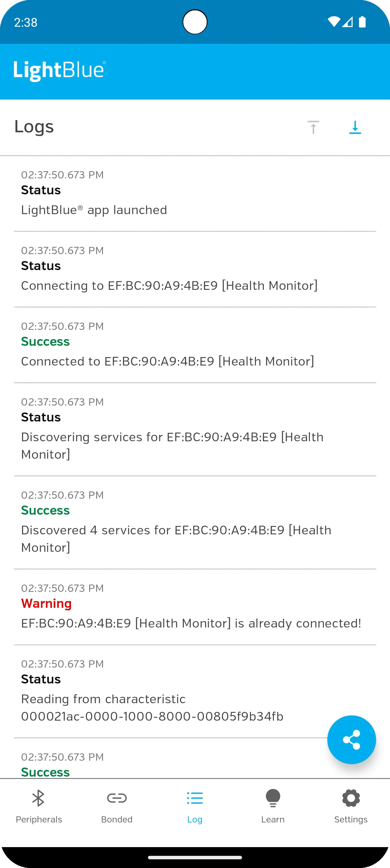Image resolution: width=390 pixels, height=868 pixels.
Task: Select the Learn tab label
Action: click(273, 820)
